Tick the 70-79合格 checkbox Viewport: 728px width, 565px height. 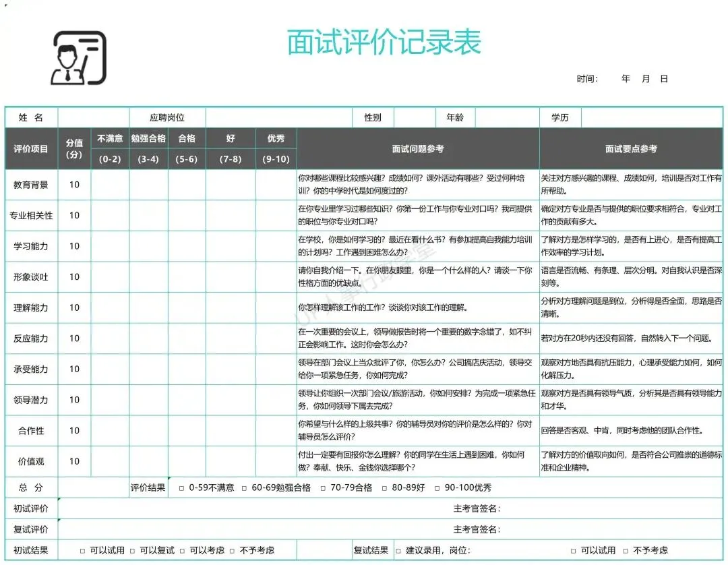(x=323, y=488)
